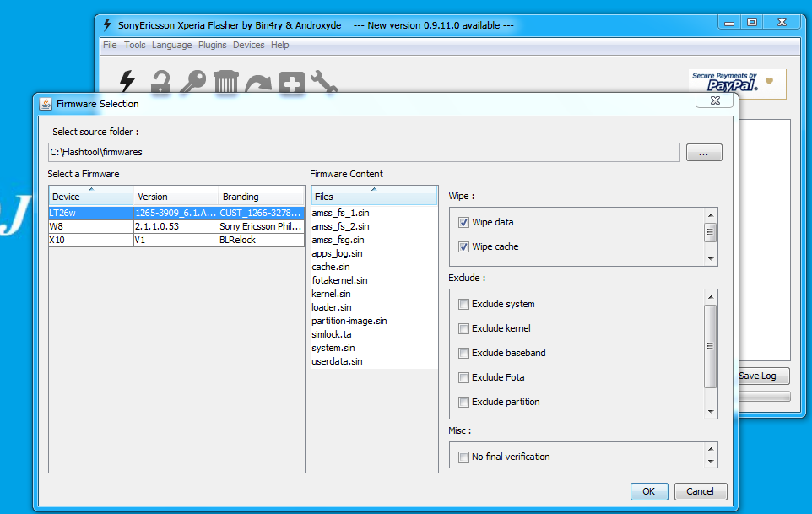This screenshot has height=514, width=812.
Task: Tick the Exclude baseband checkbox
Action: pyautogui.click(x=463, y=353)
